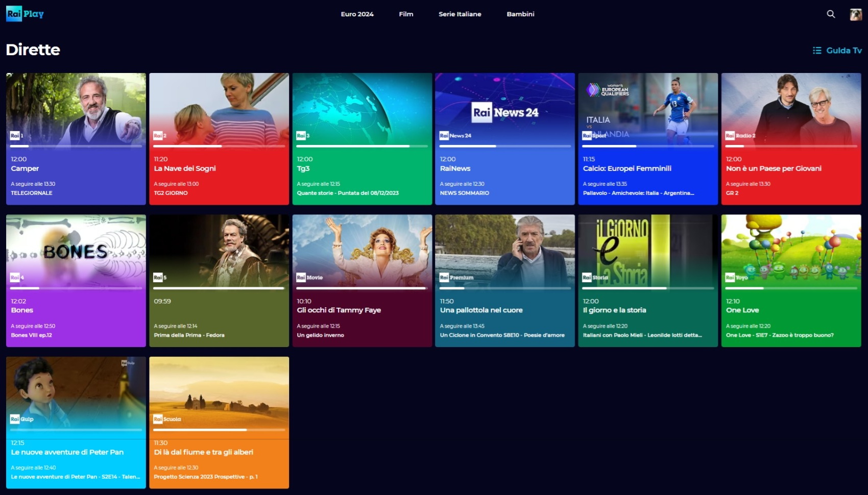Click the Rai Sport channel logo
Viewport: 868px width, 495px height.
(x=594, y=135)
